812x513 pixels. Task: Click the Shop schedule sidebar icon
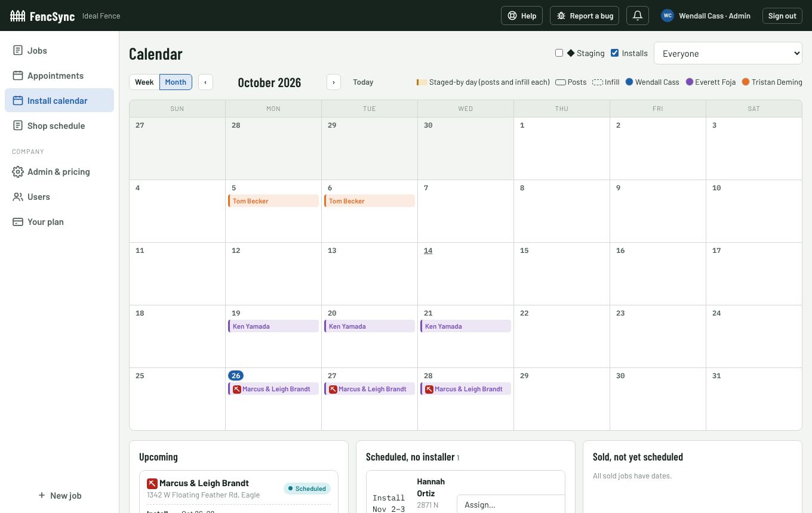pyautogui.click(x=18, y=126)
